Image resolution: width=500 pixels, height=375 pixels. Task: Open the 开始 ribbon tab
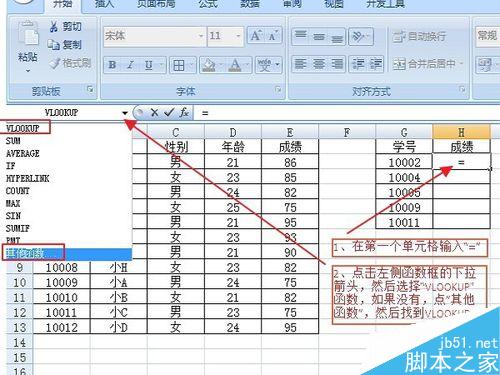[63, 4]
